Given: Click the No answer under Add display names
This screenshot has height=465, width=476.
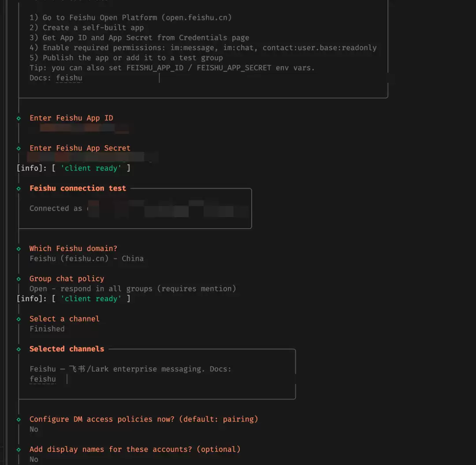Looking at the screenshot, I should point(34,459).
